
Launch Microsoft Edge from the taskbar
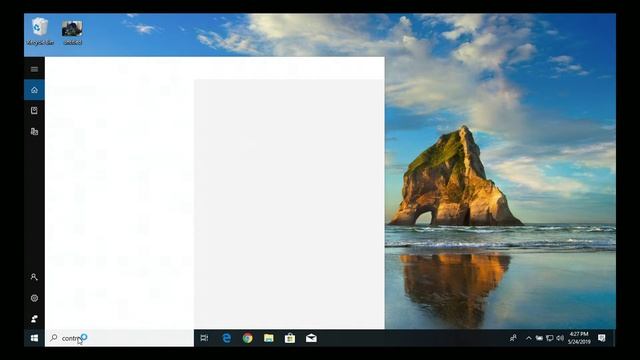click(x=226, y=338)
